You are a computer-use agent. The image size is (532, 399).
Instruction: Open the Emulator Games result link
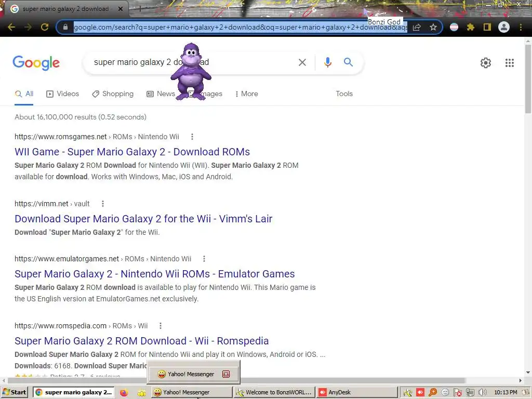pyautogui.click(x=155, y=274)
